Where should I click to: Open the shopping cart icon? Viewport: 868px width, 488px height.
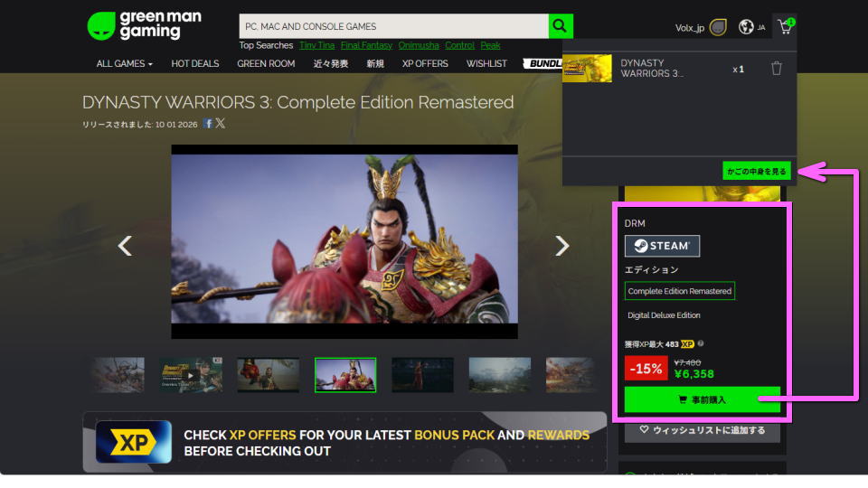click(785, 26)
